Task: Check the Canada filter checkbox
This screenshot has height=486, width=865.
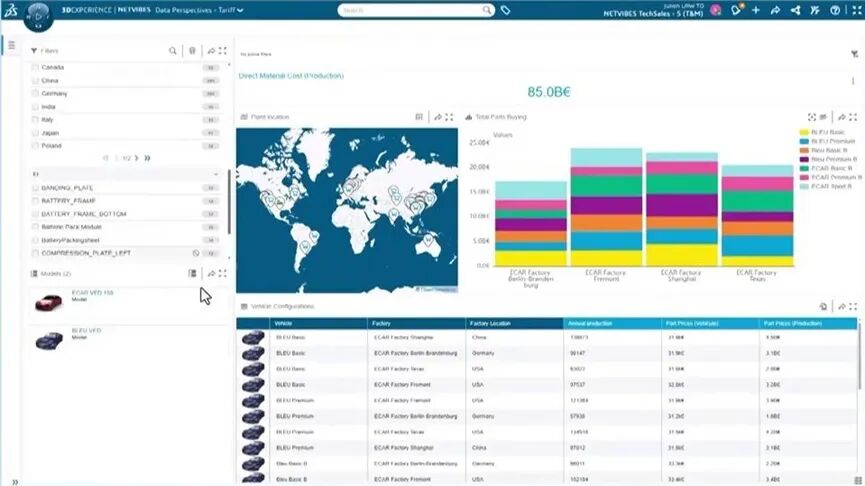Action: [x=36, y=67]
